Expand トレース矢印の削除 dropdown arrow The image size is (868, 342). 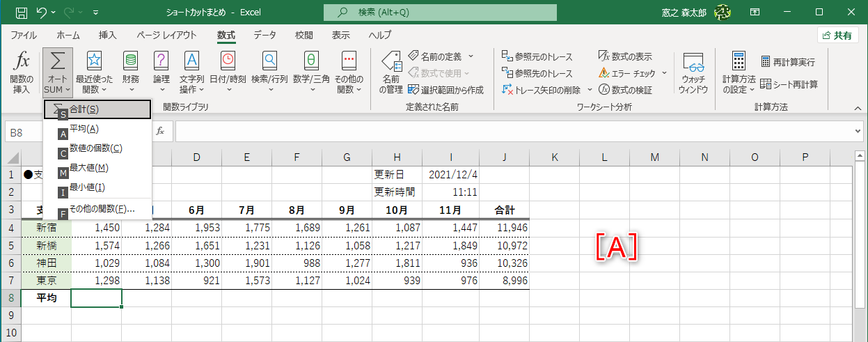tap(590, 90)
